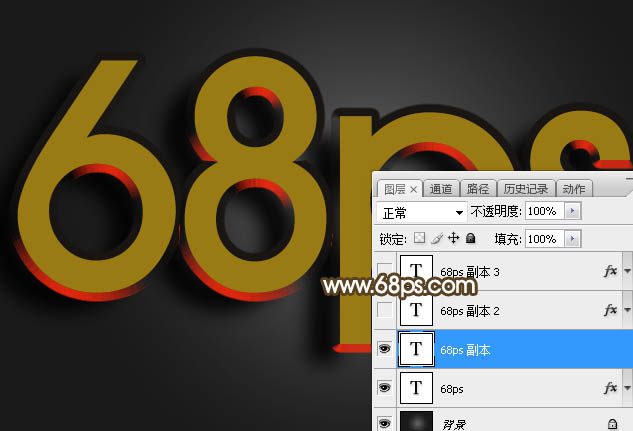
Task: Open the 动作 tab
Action: (574, 189)
